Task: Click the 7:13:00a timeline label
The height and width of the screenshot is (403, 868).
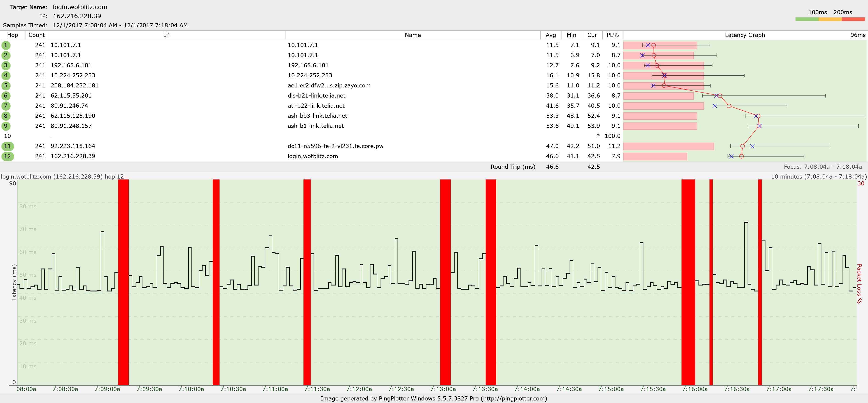Action: click(x=443, y=389)
